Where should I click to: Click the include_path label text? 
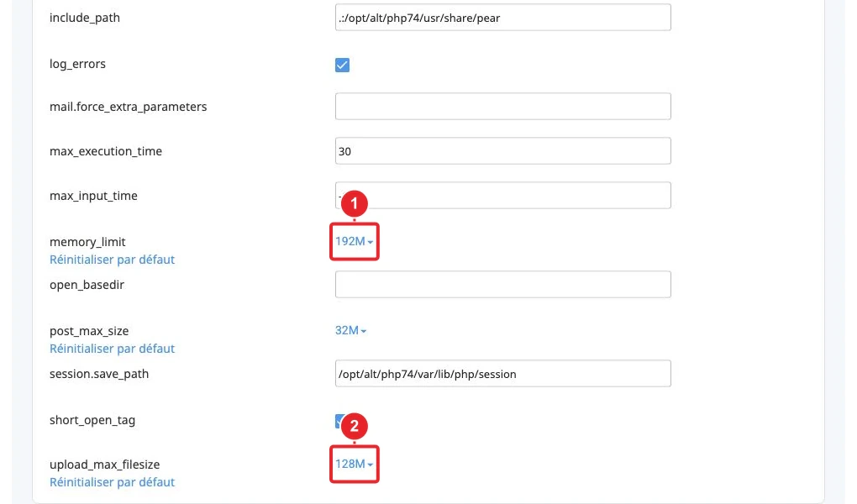tap(85, 18)
